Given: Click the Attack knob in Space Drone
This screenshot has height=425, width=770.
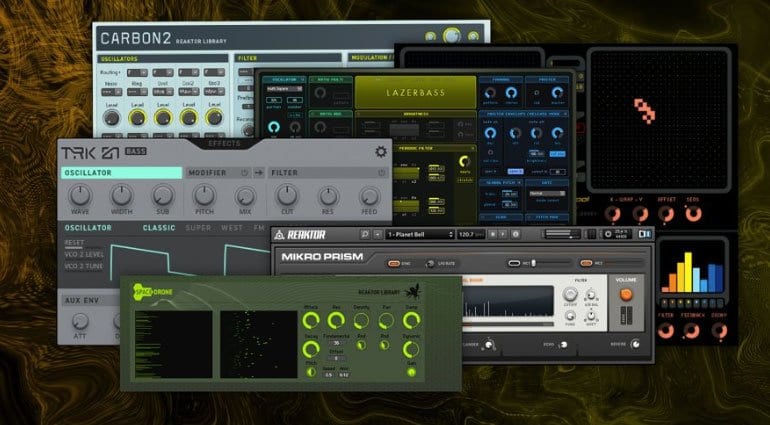Looking at the screenshot, I should [310, 320].
